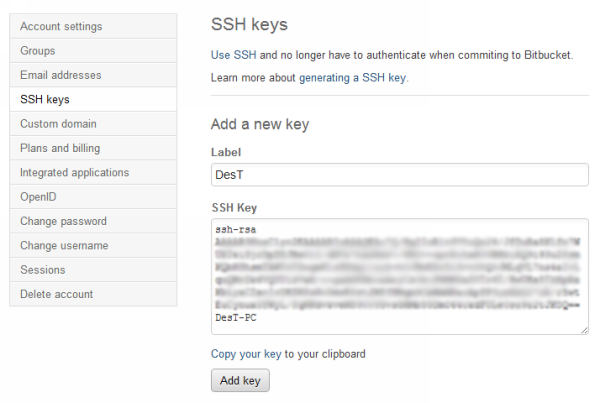The width and height of the screenshot is (600, 403).
Task: Select the SSH keys sidebar item
Action: (x=45, y=99)
